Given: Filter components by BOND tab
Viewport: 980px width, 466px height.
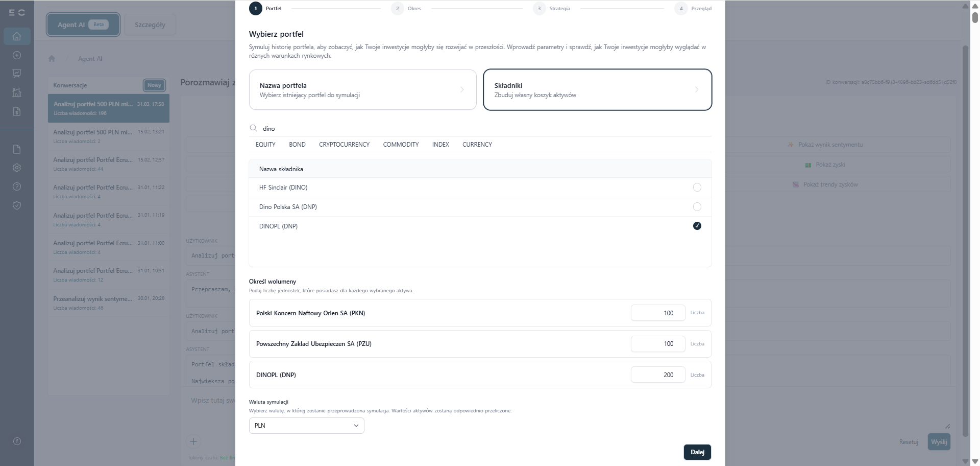Looking at the screenshot, I should coord(297,145).
